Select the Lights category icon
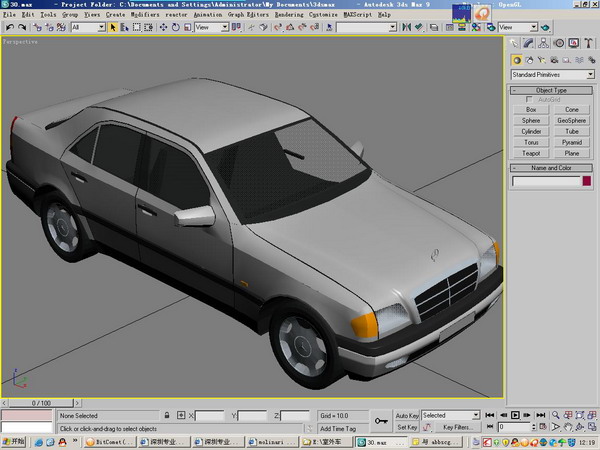 (540, 60)
